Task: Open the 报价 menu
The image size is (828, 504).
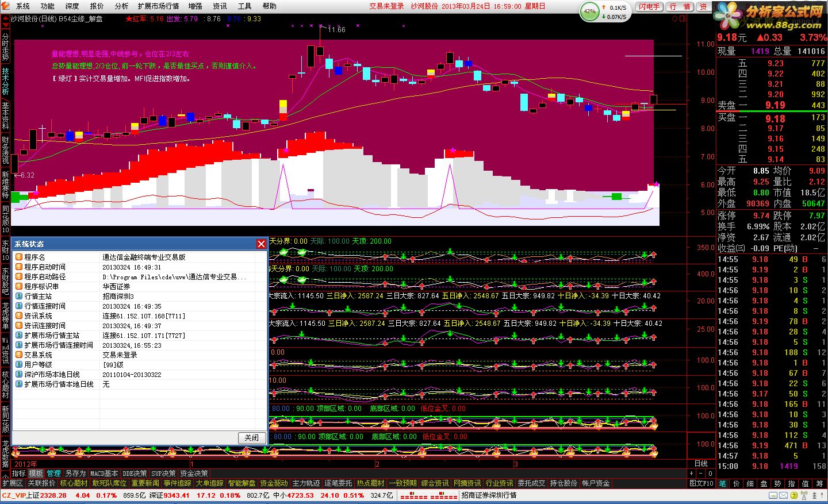Action: coord(97,6)
